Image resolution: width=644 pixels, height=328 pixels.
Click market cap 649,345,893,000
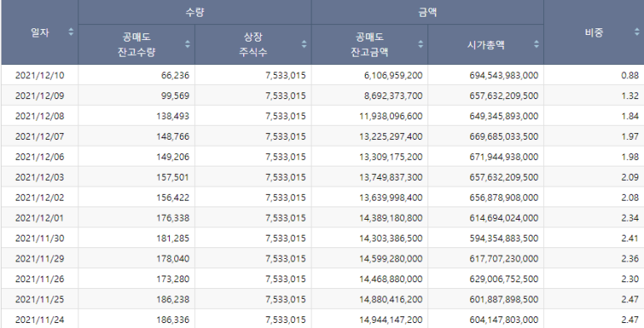tap(504, 117)
